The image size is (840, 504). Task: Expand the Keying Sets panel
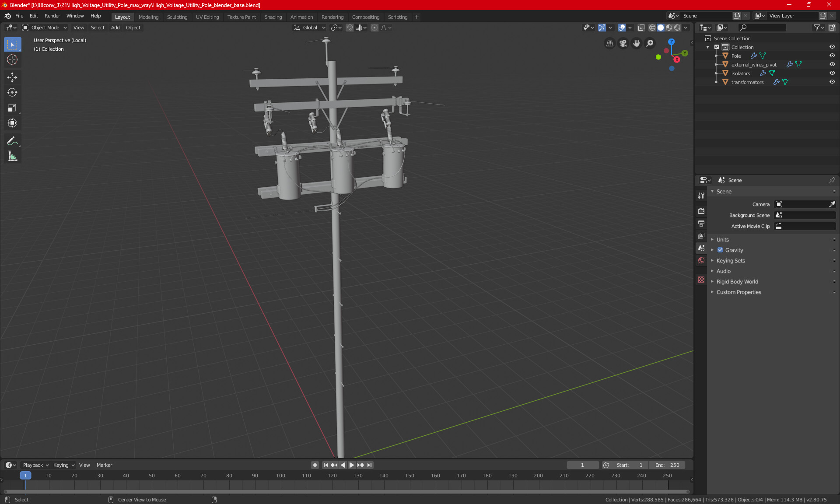(x=731, y=261)
